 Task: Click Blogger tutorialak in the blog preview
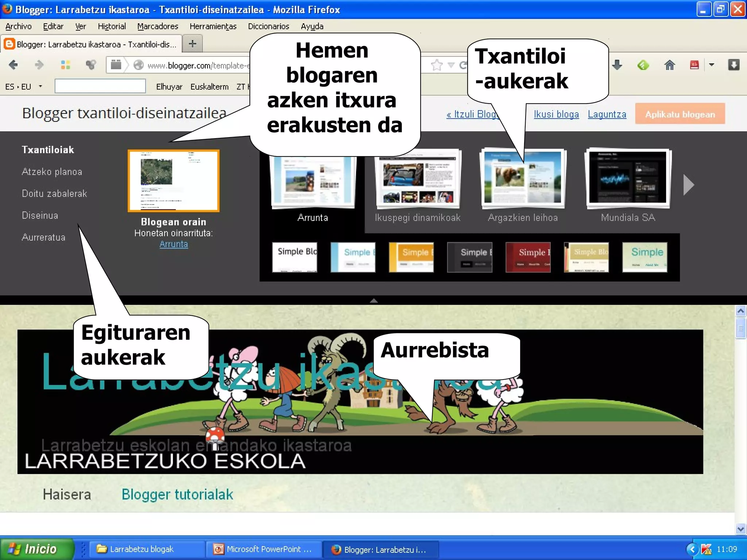(x=177, y=494)
